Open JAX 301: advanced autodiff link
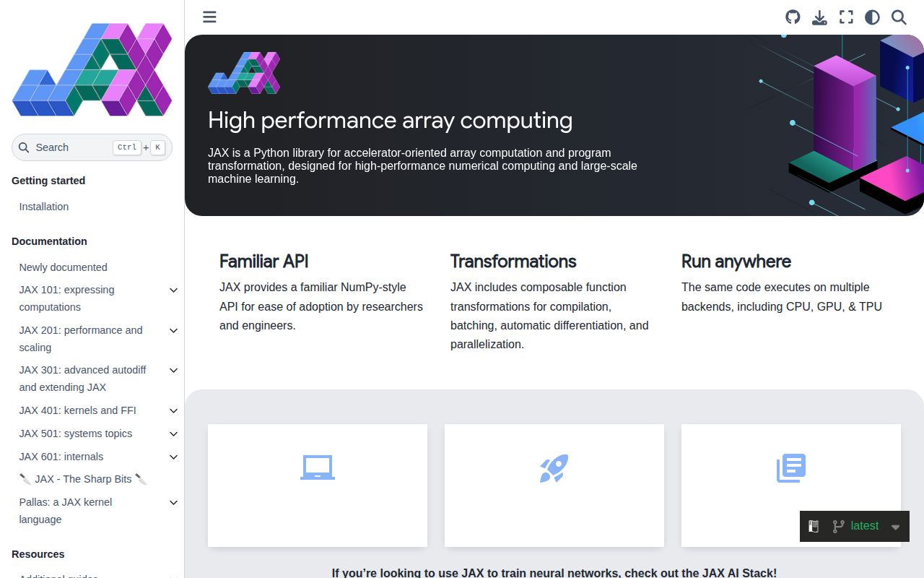924x578 pixels. [82, 379]
